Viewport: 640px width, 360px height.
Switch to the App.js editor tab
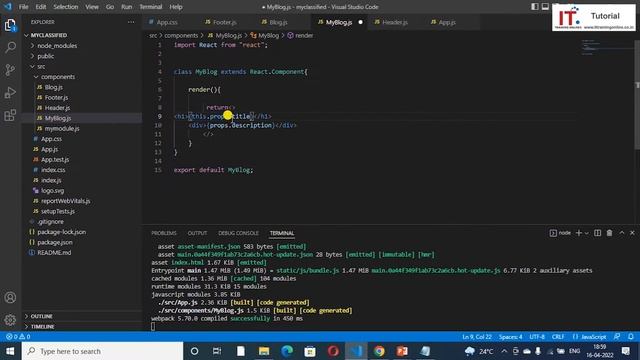[447, 22]
